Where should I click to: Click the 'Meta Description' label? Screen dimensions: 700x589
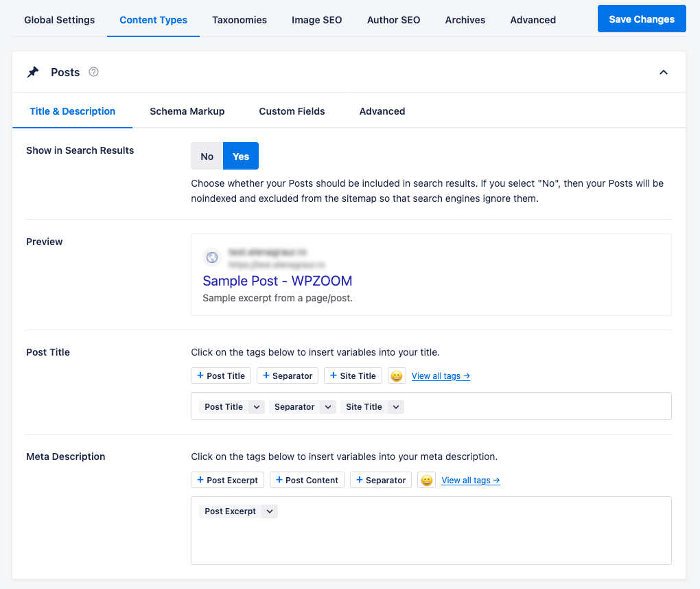(66, 457)
